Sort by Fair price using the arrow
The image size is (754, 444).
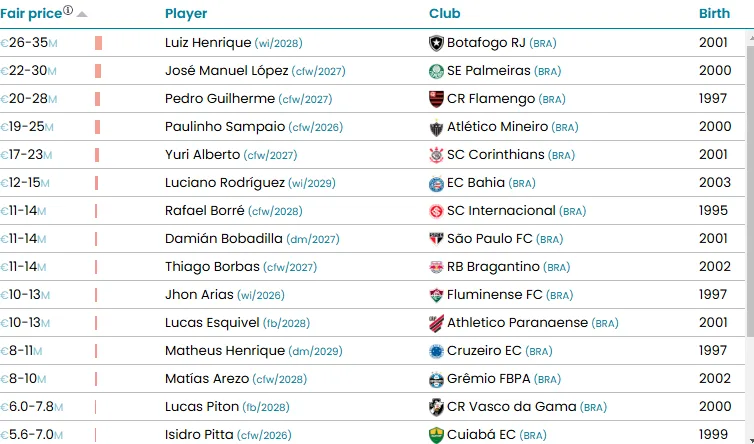(x=82, y=14)
